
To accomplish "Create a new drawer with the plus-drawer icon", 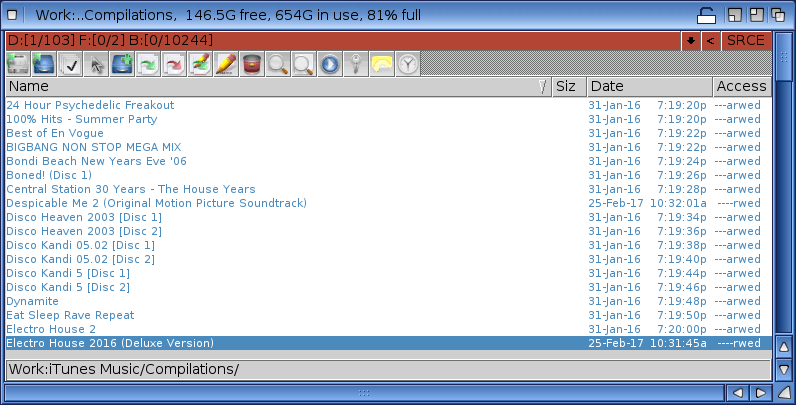I will (x=122, y=64).
